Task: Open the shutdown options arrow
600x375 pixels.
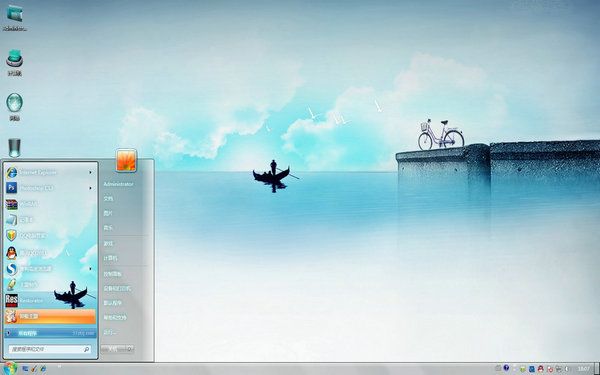Action: point(130,349)
